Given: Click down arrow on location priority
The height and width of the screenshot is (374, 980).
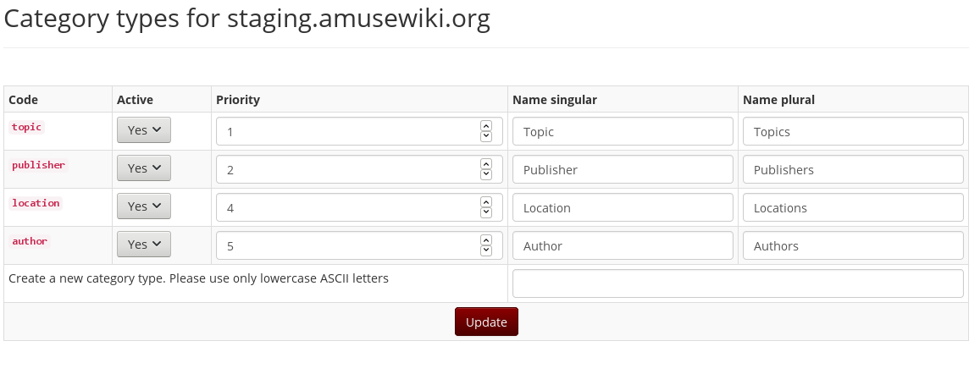Looking at the screenshot, I should 485,212.
